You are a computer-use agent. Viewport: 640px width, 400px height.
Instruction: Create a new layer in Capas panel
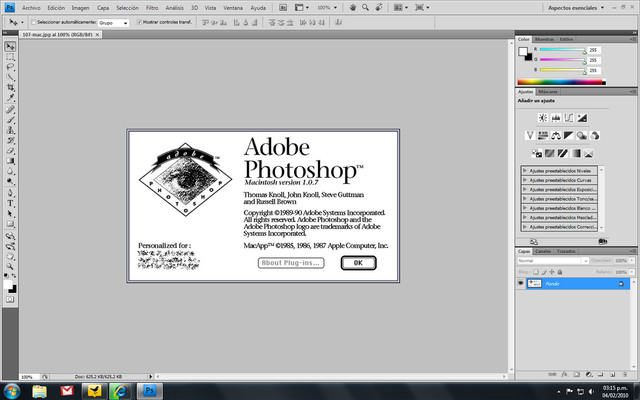tap(613, 374)
